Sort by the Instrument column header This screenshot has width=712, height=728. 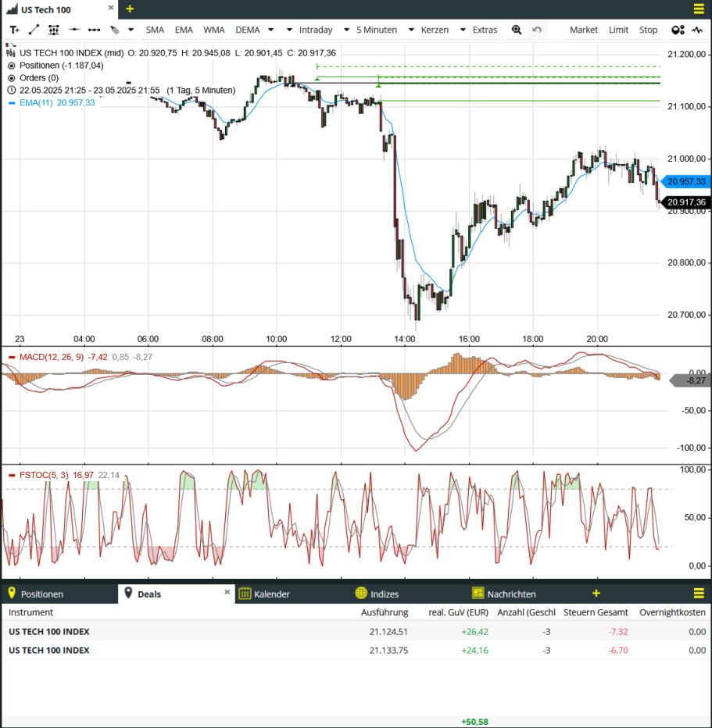point(30,612)
